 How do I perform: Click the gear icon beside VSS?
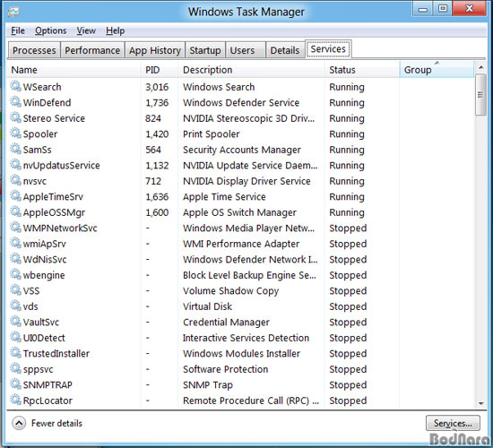(x=15, y=290)
